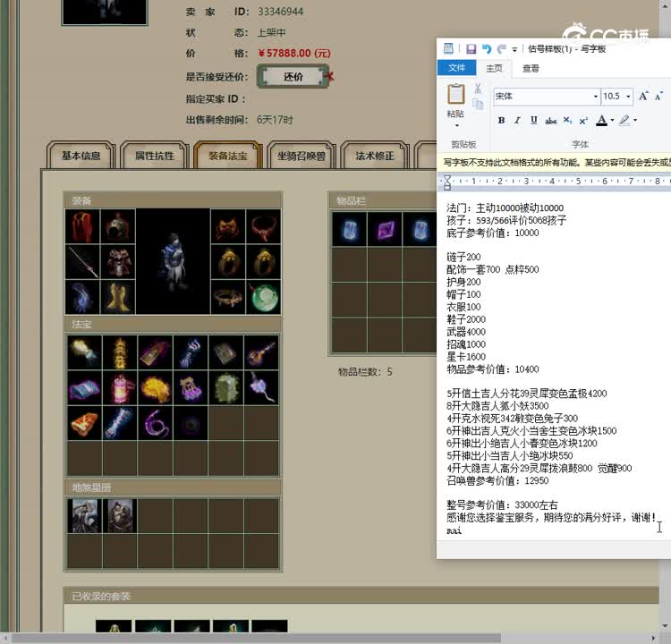Click the price ¥57888.00 (元)
The width and height of the screenshot is (671, 644).
pos(294,53)
